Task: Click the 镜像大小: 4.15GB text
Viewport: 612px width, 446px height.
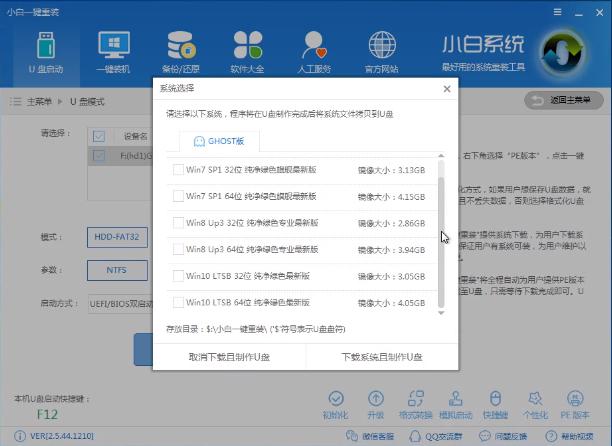Action: (391, 197)
